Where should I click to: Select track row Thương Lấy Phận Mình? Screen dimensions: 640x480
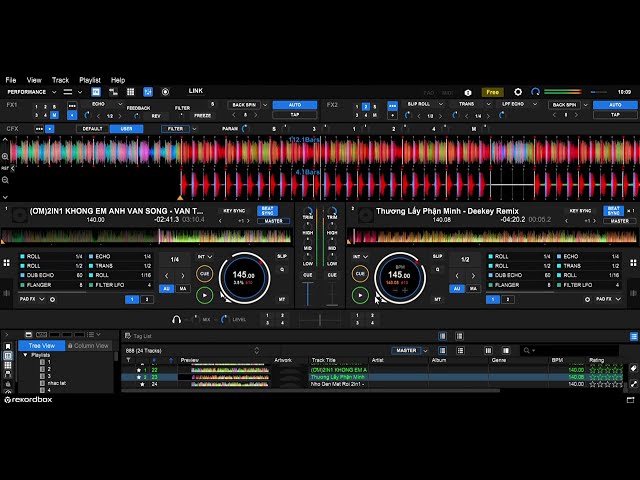[373, 377]
